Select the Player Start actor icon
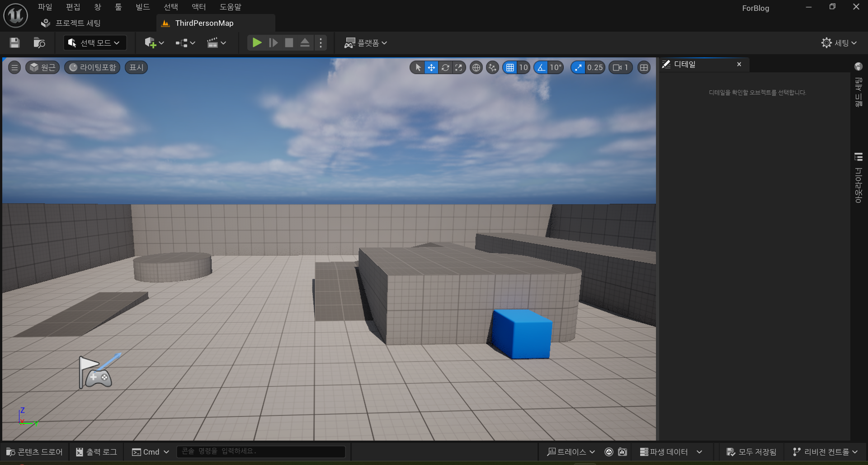 tap(95, 372)
